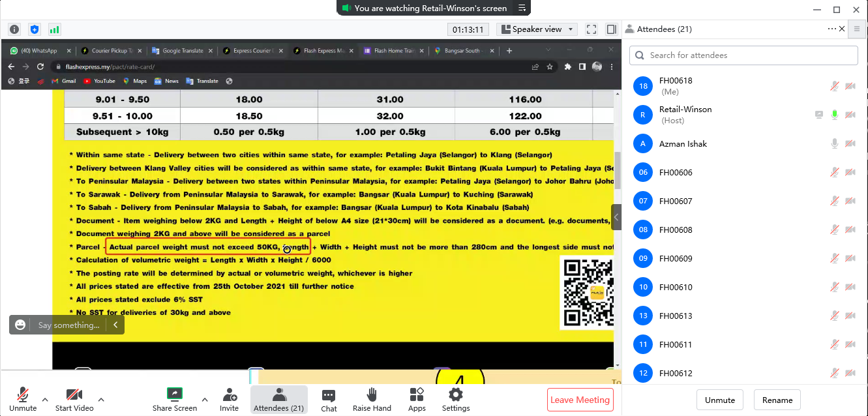The width and height of the screenshot is (868, 416).
Task: Click the FH00618 attendee avatar
Action: (643, 86)
